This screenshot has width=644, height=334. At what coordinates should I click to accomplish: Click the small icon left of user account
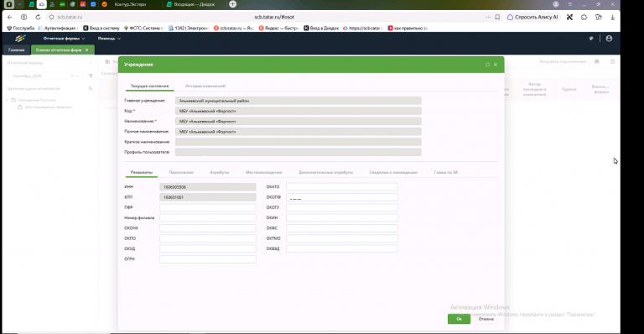click(591, 39)
